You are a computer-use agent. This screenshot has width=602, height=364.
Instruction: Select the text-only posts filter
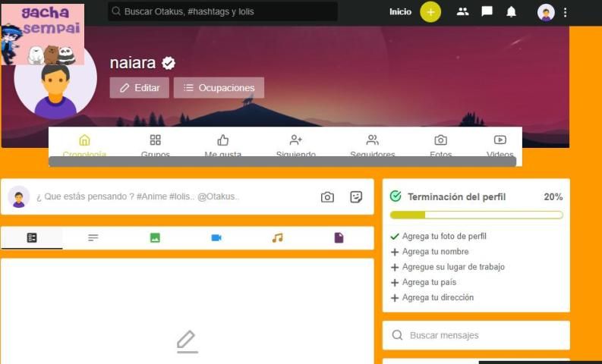(93, 238)
